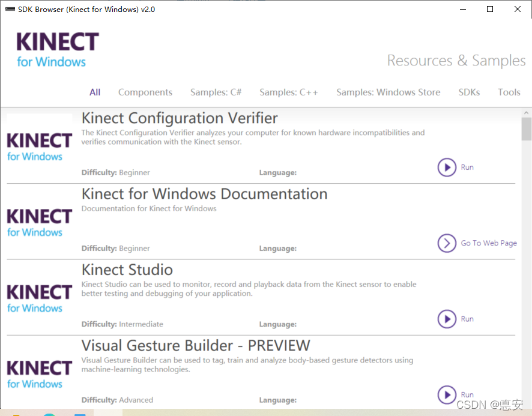Click 'Difficulty: Advanced' text under Visual Gesture Builder

(x=117, y=400)
